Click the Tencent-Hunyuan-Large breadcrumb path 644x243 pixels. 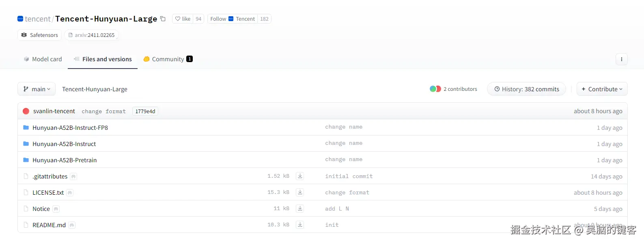coord(95,89)
